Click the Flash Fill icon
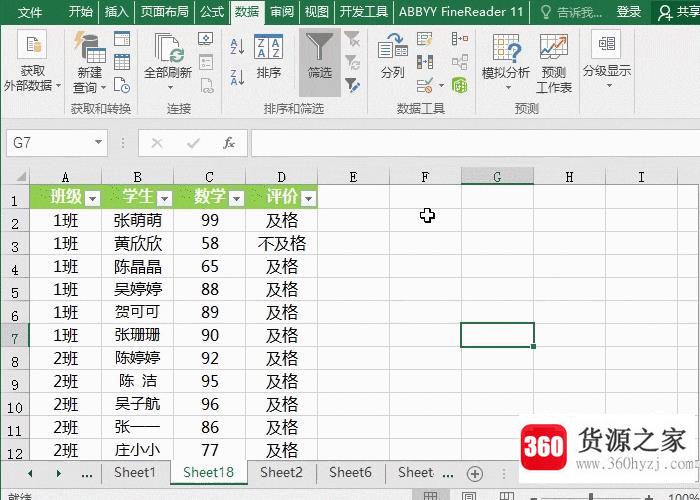The image size is (700, 500). pyautogui.click(x=425, y=39)
